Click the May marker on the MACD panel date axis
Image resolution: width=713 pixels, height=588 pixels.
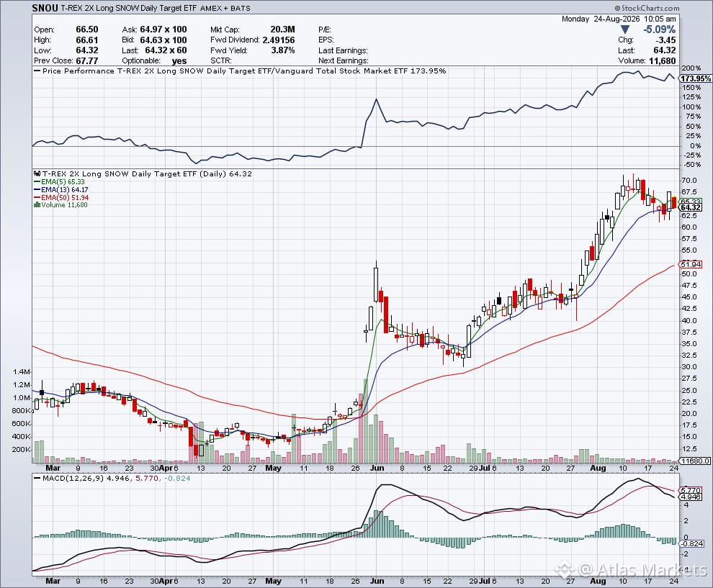pos(273,581)
